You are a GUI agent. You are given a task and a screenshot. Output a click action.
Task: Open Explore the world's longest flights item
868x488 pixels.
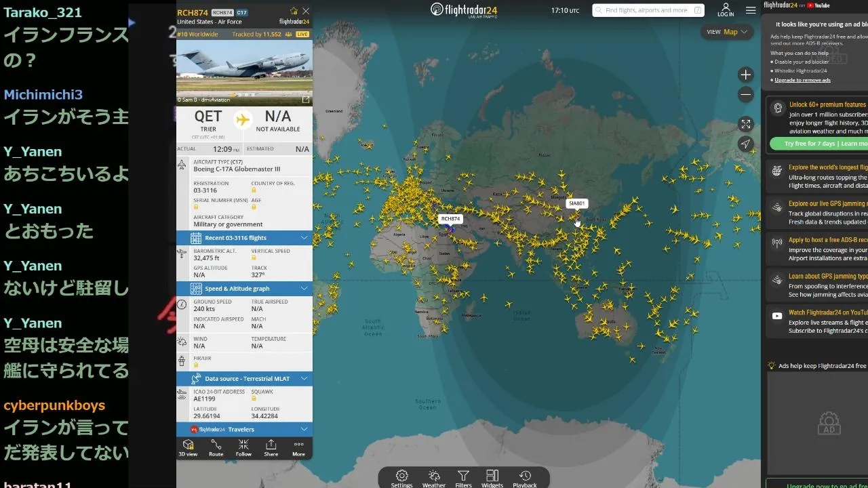pyautogui.click(x=817, y=176)
